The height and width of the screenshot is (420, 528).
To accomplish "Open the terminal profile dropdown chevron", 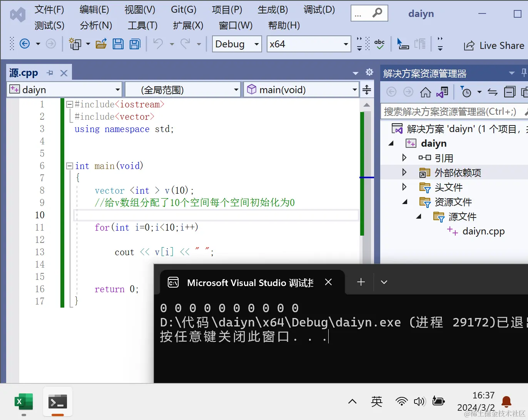I will coord(384,282).
